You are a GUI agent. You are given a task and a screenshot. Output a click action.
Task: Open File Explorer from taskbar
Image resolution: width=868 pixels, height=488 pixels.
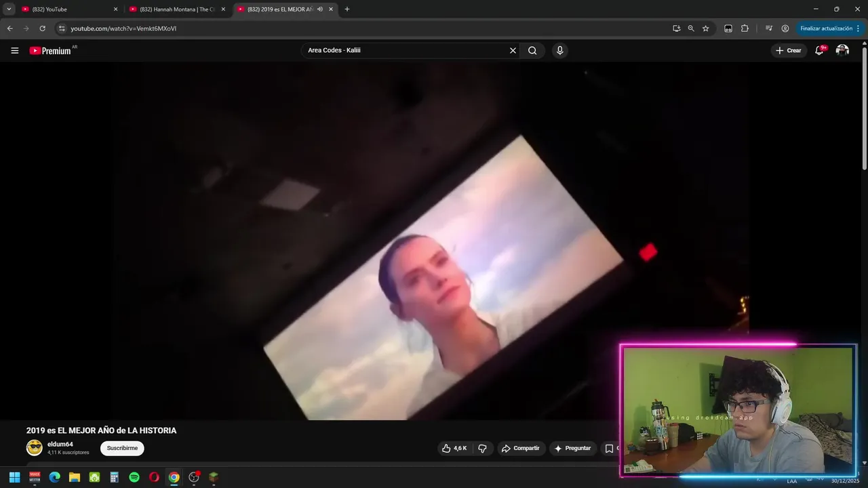pos(75,477)
